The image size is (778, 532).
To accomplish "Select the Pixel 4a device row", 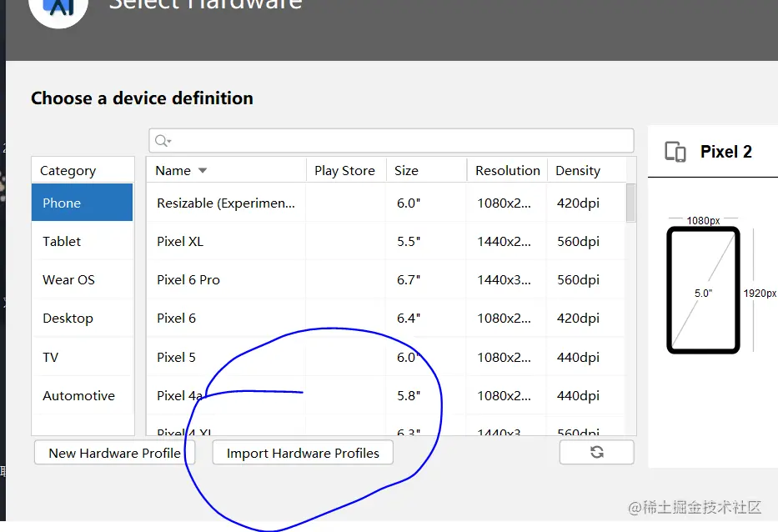I will click(386, 395).
